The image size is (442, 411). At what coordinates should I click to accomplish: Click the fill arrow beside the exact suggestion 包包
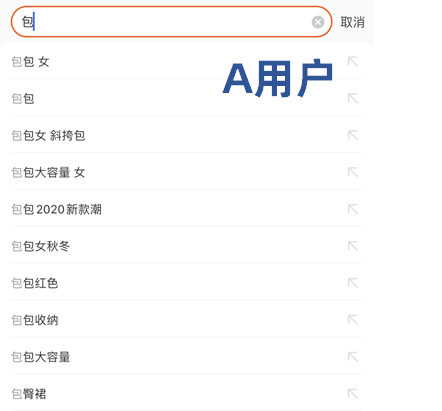[x=353, y=98]
